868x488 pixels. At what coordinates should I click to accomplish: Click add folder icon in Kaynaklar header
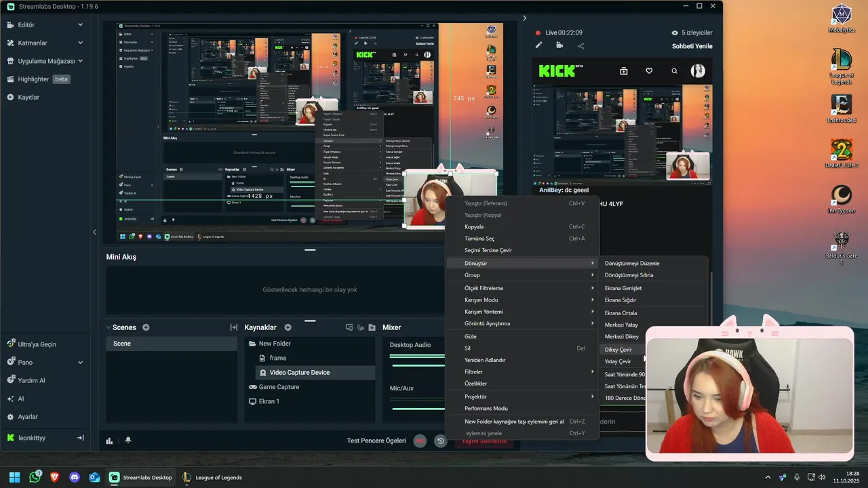pyautogui.click(x=372, y=327)
